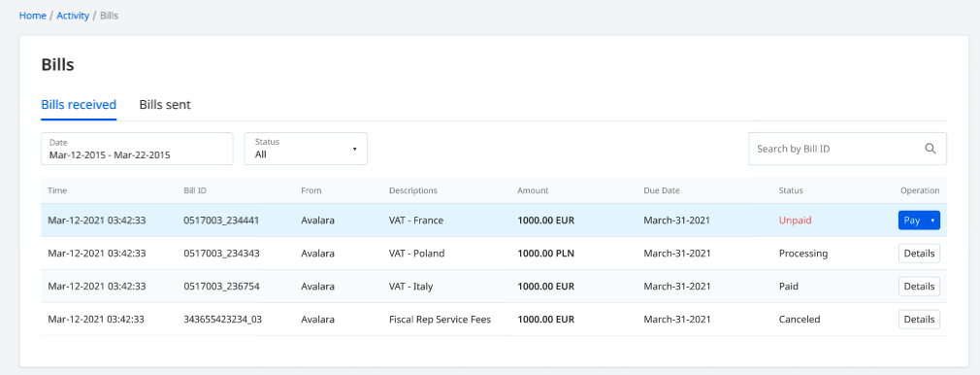Open the Pay button dropdown arrow
980x375 pixels.
932,221
